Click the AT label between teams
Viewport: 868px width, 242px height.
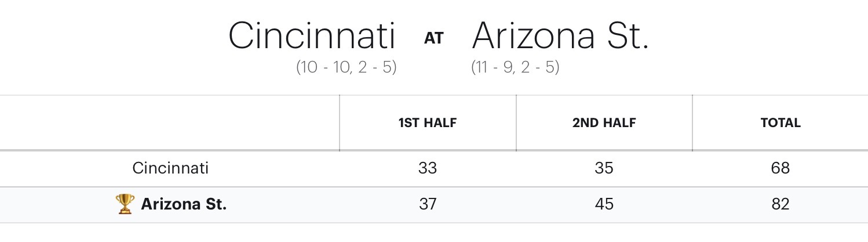point(433,38)
